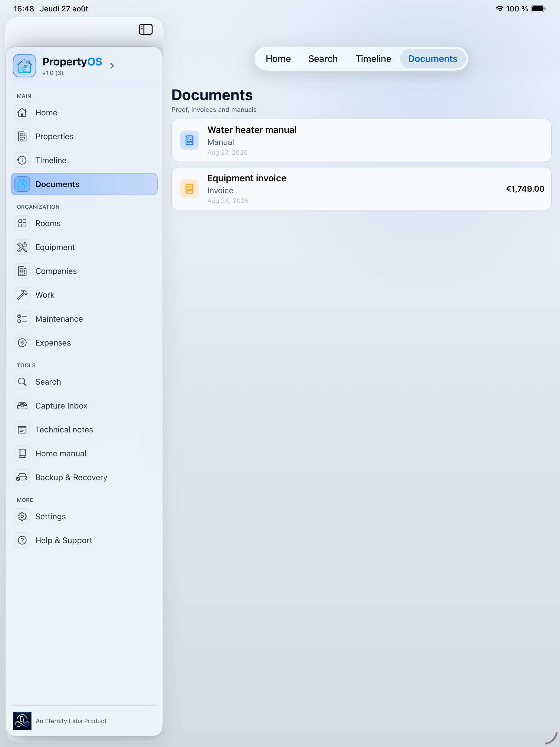Click the Work hammer icon
This screenshot has width=560, height=747.
pos(22,295)
